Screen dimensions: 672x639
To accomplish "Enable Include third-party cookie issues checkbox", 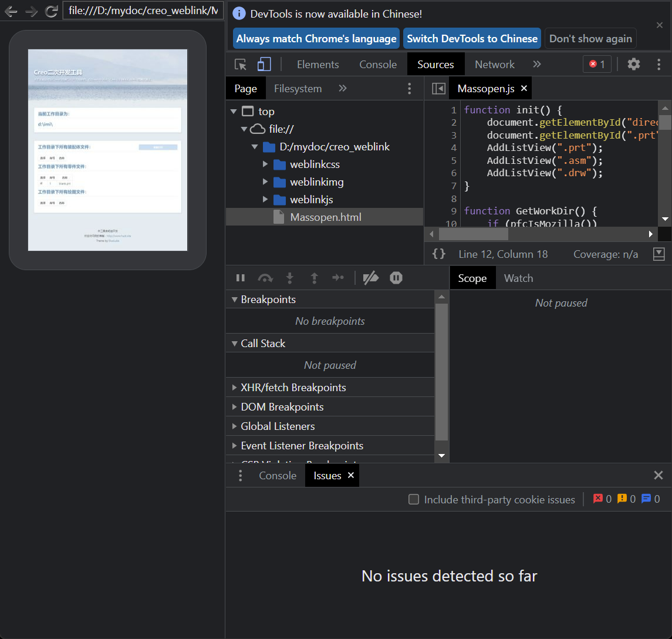I will point(414,499).
